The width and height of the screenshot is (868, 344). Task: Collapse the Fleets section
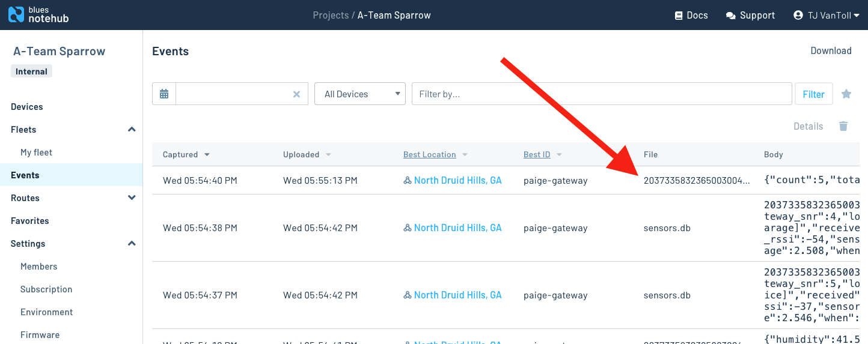pos(132,129)
